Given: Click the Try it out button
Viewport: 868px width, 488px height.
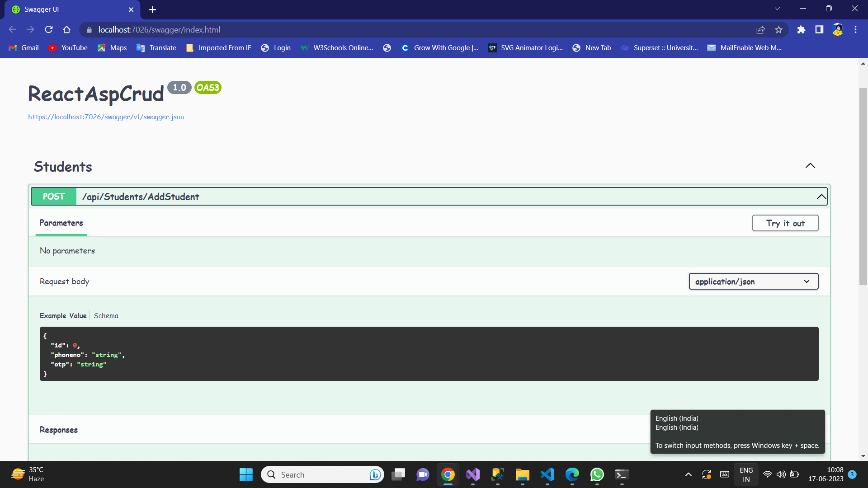Looking at the screenshot, I should 785,223.
